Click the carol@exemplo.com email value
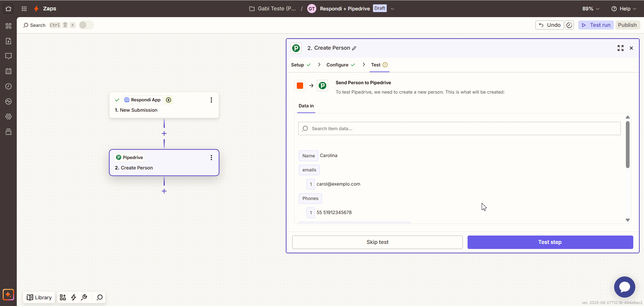 click(338, 184)
